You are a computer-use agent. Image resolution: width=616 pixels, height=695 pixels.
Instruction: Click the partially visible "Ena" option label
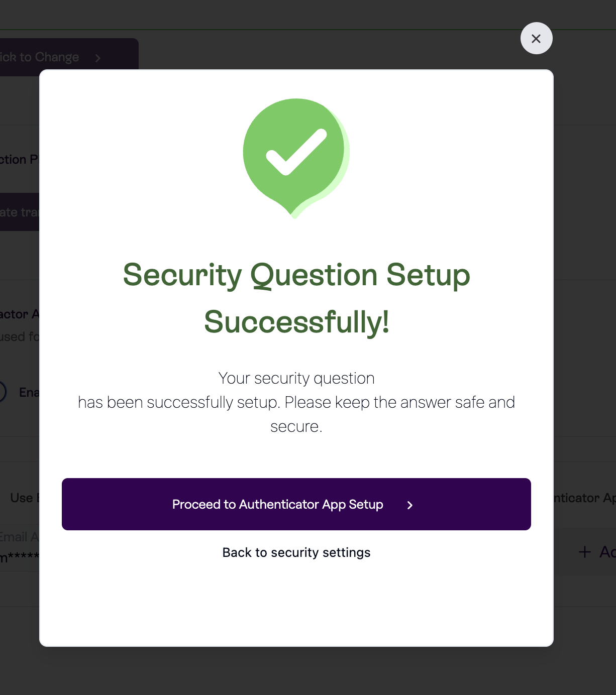click(29, 392)
